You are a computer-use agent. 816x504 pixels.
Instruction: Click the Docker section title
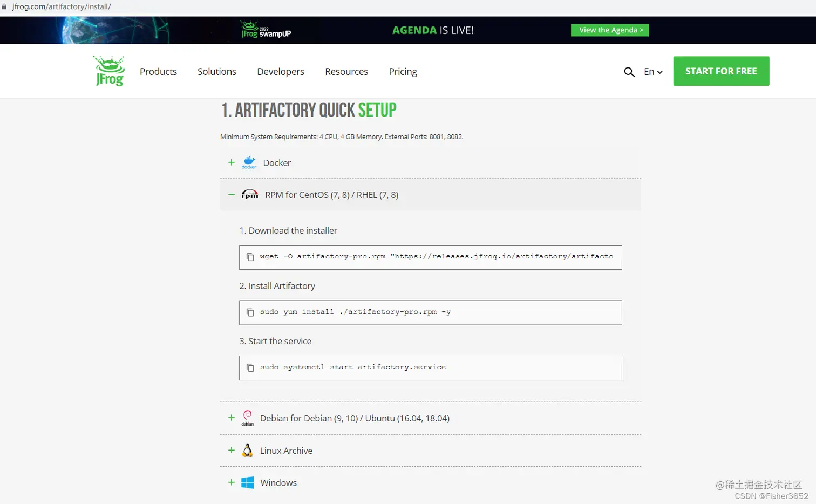click(277, 163)
